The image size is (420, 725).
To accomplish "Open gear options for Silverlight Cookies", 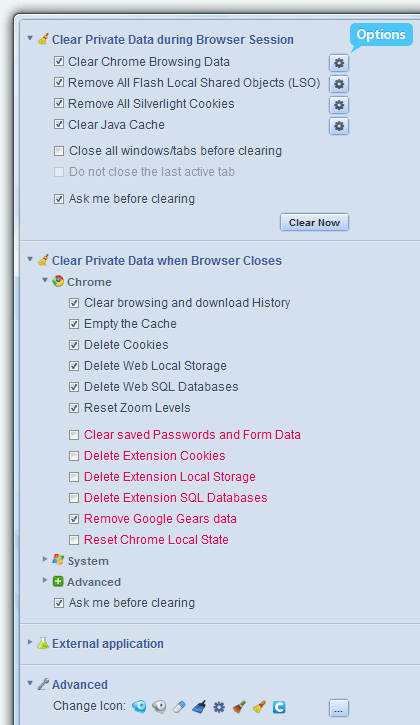I will point(339,105).
